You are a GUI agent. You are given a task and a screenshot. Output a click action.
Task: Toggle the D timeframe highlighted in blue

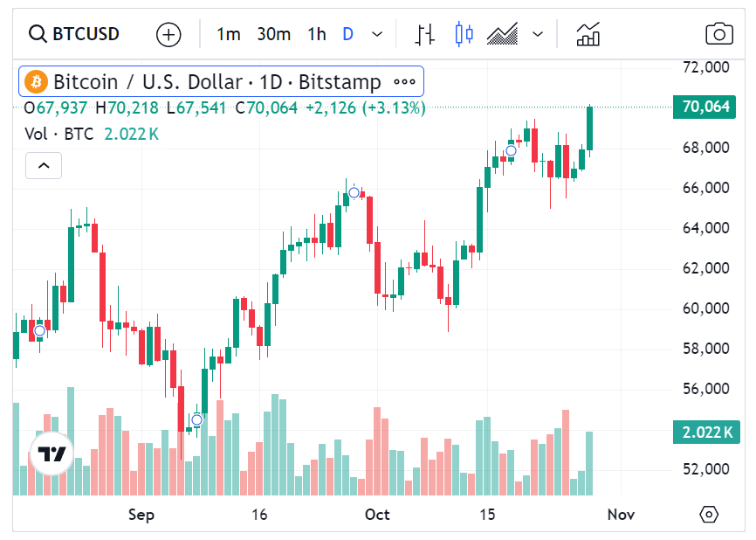[x=347, y=34]
